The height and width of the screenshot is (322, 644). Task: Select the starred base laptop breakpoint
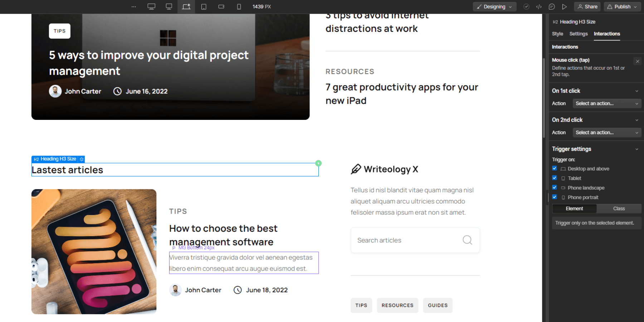coord(186,6)
